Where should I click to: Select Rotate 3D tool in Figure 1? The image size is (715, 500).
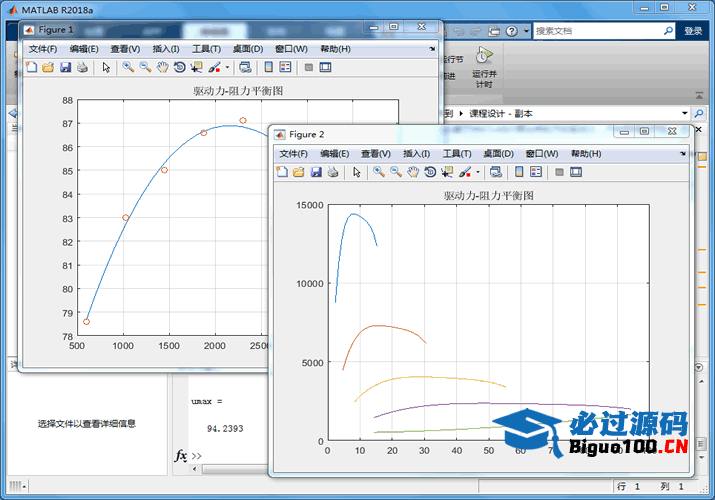[x=180, y=67]
